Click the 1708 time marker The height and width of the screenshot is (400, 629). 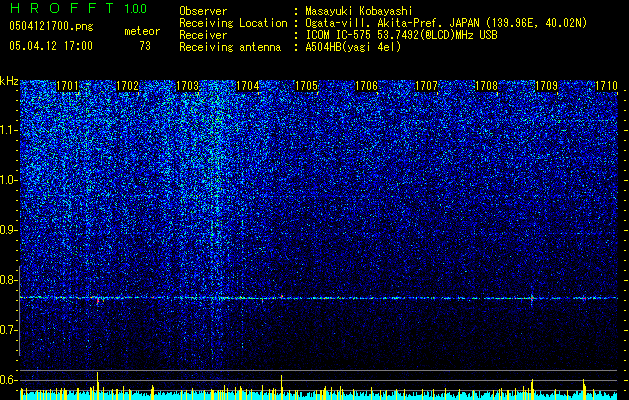pyautogui.click(x=486, y=86)
